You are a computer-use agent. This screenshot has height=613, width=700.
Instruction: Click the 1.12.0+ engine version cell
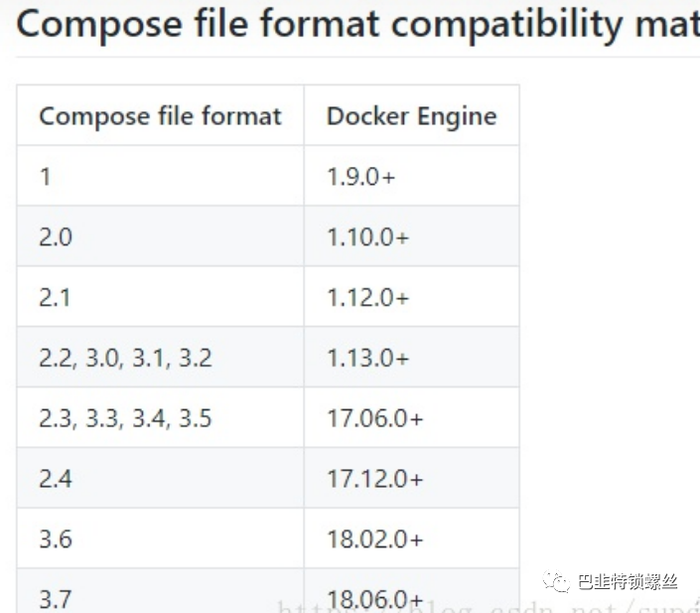(x=412, y=296)
